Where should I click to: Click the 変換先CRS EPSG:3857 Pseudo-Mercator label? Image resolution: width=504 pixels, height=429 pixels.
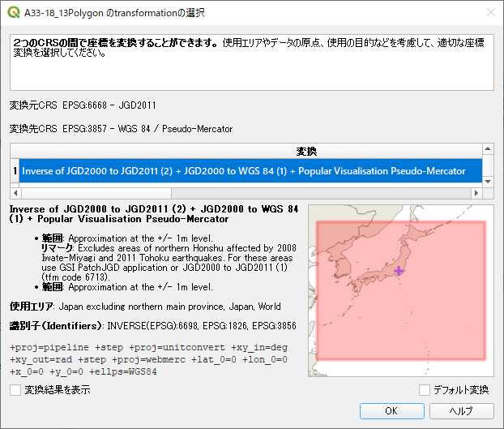coord(121,129)
